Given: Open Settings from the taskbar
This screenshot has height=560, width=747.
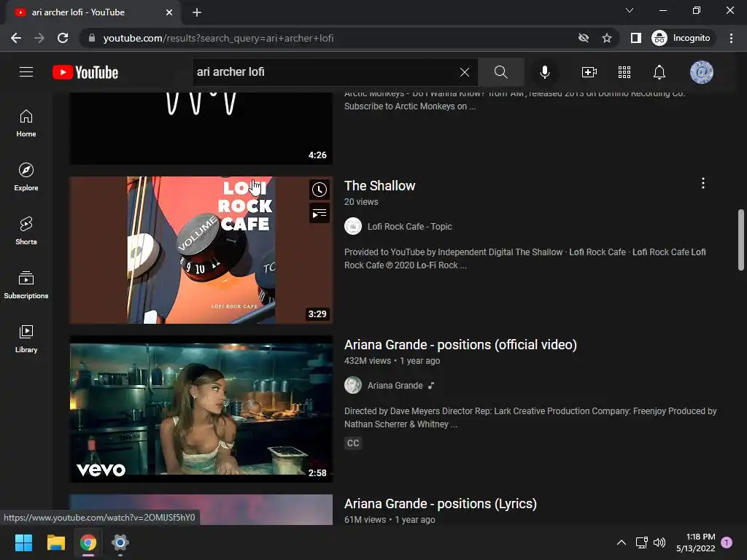Looking at the screenshot, I should [120, 542].
